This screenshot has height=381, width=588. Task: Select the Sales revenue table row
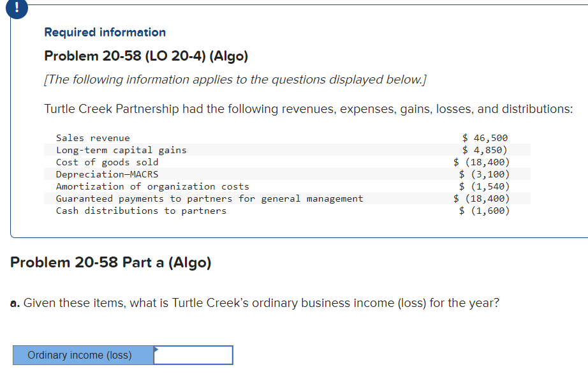pos(92,137)
